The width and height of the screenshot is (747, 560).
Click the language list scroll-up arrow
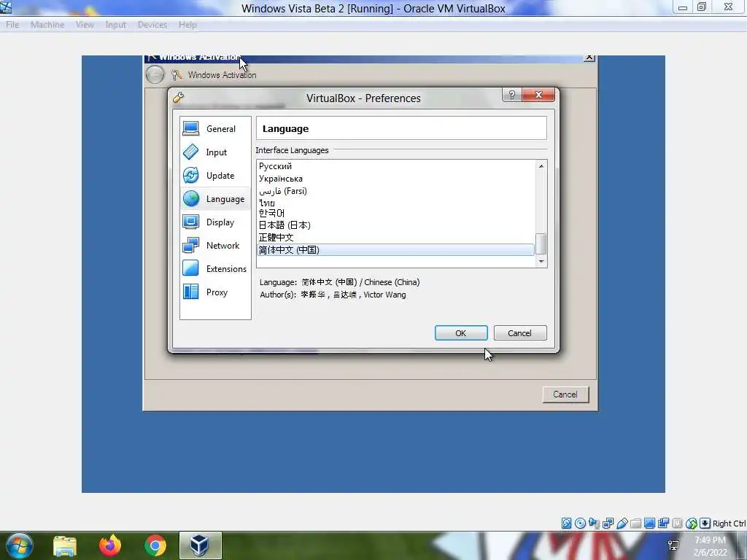pos(541,166)
